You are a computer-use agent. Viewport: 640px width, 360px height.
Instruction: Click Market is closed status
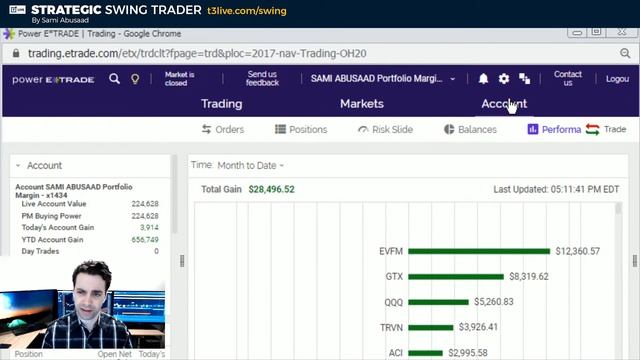click(179, 79)
